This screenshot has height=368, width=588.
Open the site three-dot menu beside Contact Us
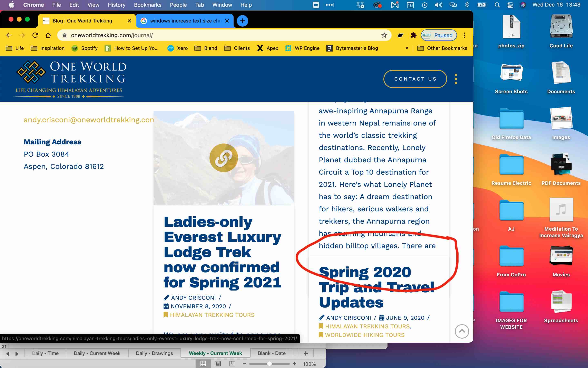456,79
